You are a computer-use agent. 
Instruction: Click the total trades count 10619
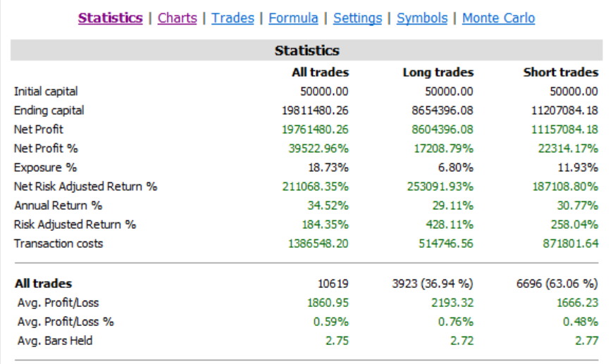pos(333,284)
